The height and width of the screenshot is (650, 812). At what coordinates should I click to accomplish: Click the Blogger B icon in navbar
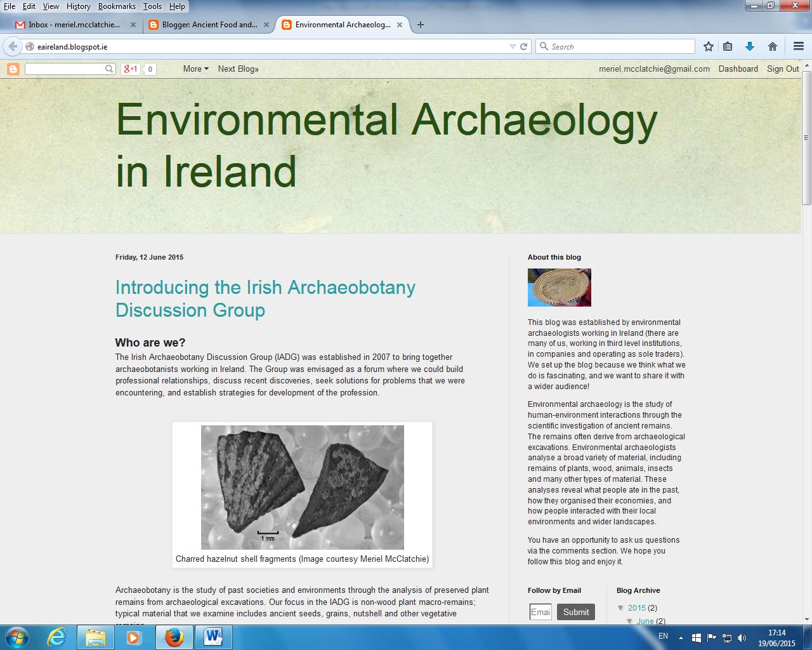pos(13,69)
